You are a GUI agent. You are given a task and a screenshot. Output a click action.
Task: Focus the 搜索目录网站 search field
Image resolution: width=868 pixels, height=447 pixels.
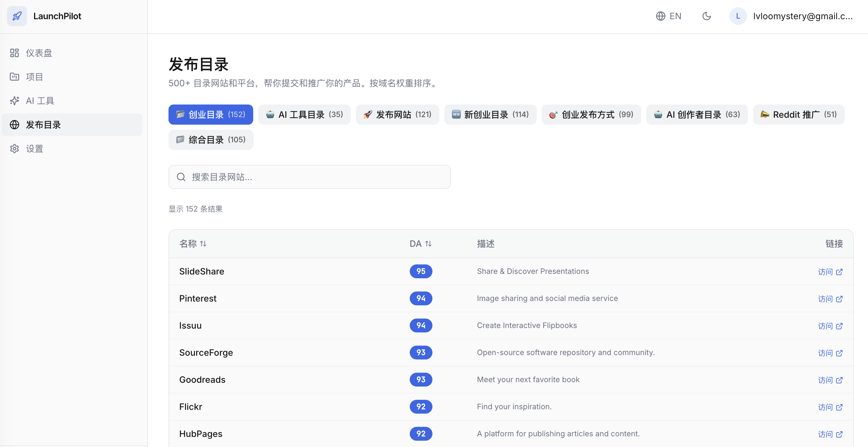[309, 177]
